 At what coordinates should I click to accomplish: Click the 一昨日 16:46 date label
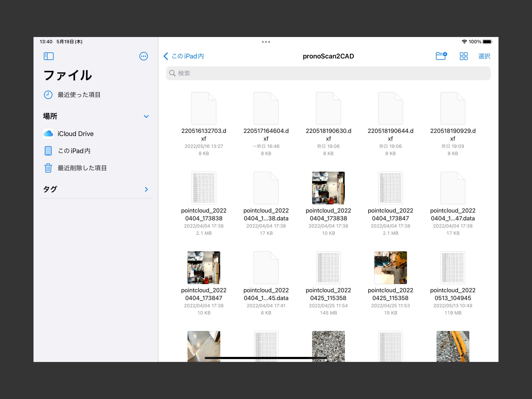(266, 146)
